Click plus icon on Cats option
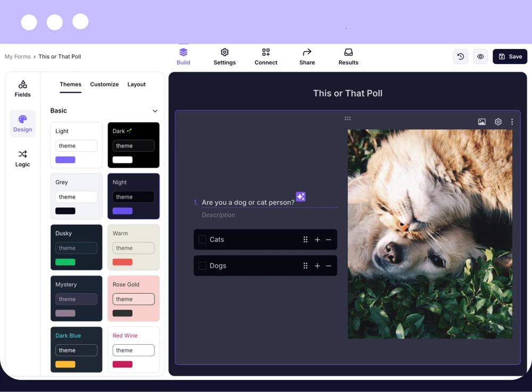Screen dimensions: 532x392 coord(317,240)
